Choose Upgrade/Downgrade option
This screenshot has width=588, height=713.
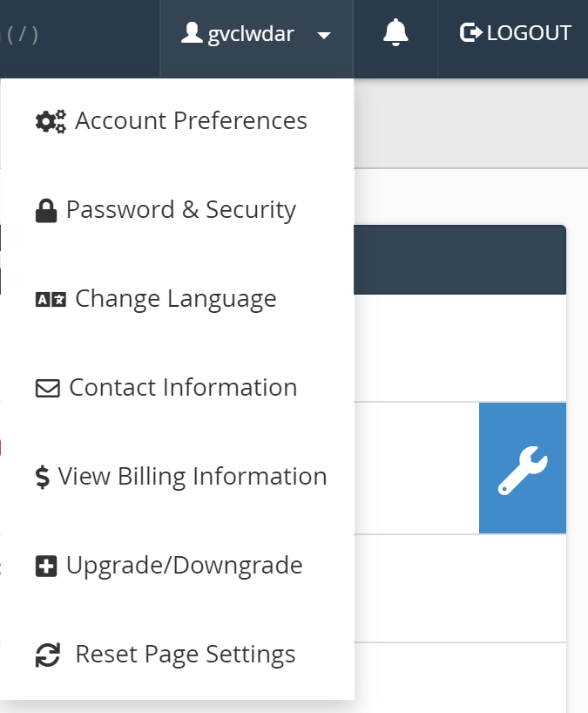click(x=185, y=566)
